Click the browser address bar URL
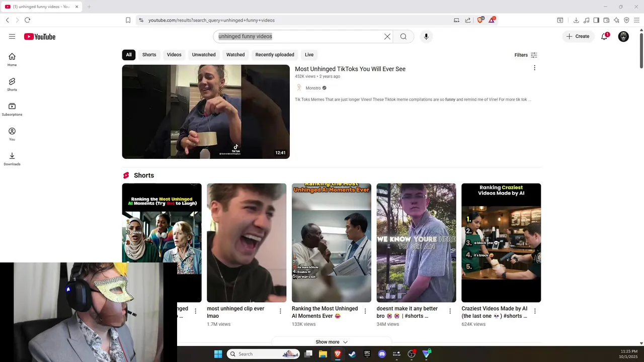This screenshot has height=362, width=644. coord(211,20)
